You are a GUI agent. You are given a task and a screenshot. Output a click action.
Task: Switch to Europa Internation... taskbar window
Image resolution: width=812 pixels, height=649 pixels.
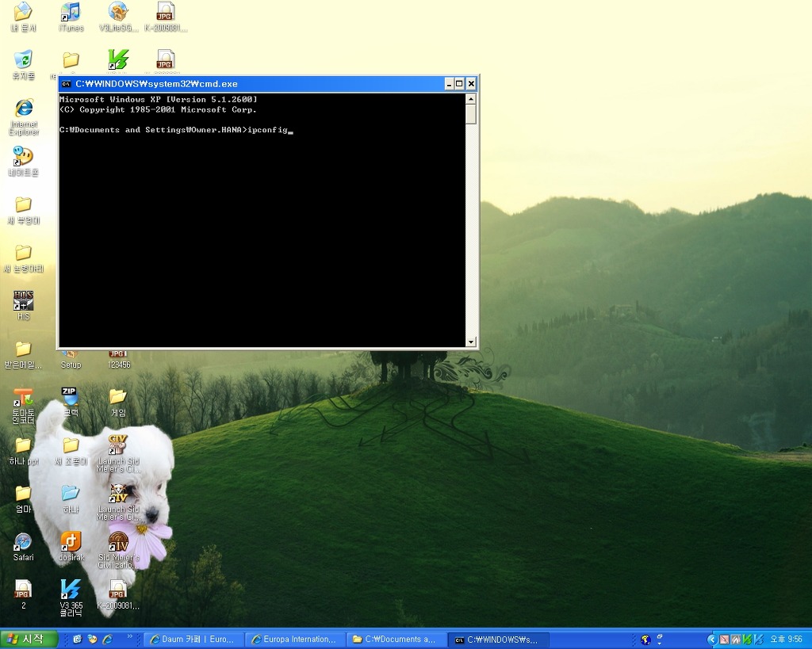(294, 639)
